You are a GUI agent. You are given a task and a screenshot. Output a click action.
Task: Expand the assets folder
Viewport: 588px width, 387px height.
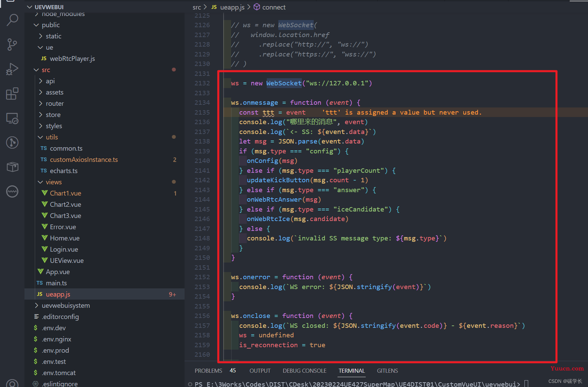click(40, 92)
